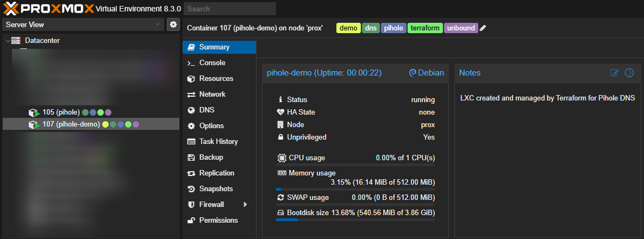Click the container icon for 105 (pihole)

coord(35,112)
